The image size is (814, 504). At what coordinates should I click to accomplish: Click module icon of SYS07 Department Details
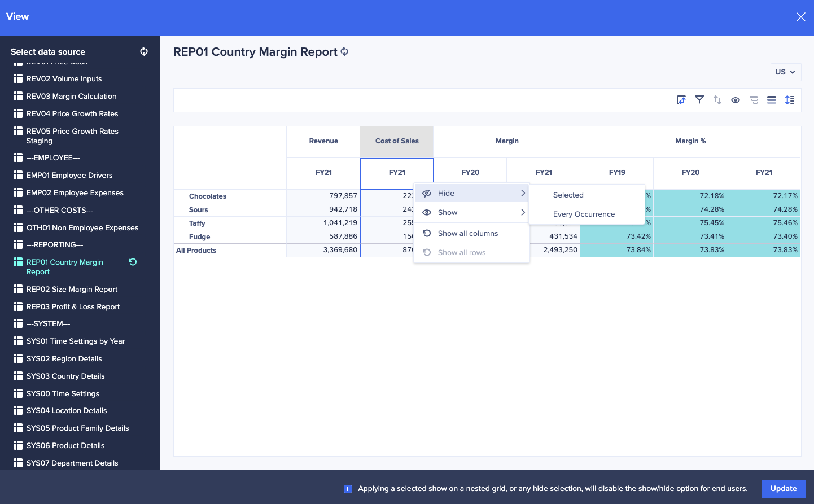tap(18, 463)
